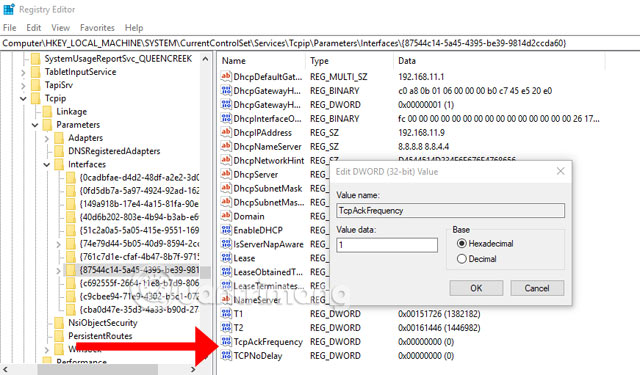This screenshot has width=640, height=375.
Task: Expand the {87544c14 interface key
Action: coord(58,270)
